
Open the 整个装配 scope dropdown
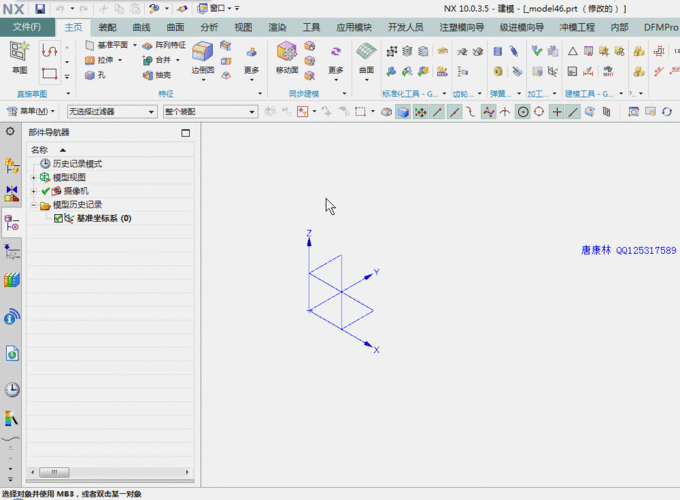210,112
